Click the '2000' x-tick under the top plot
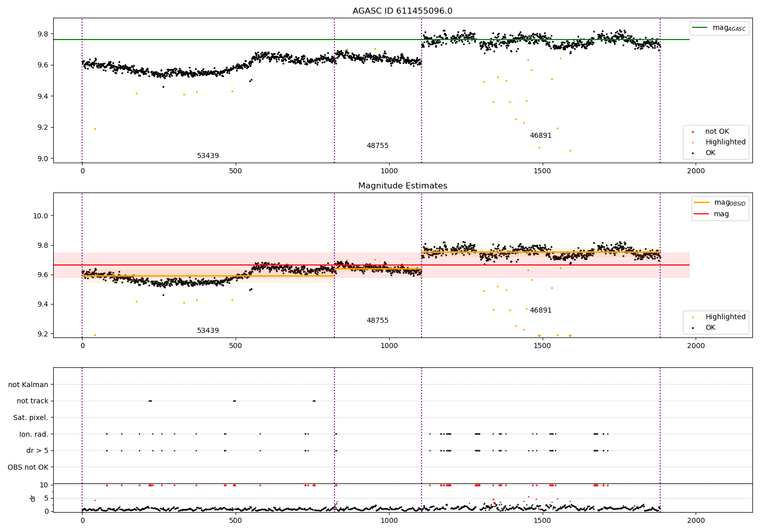Viewport: 760px width, 532px height. 696,171
